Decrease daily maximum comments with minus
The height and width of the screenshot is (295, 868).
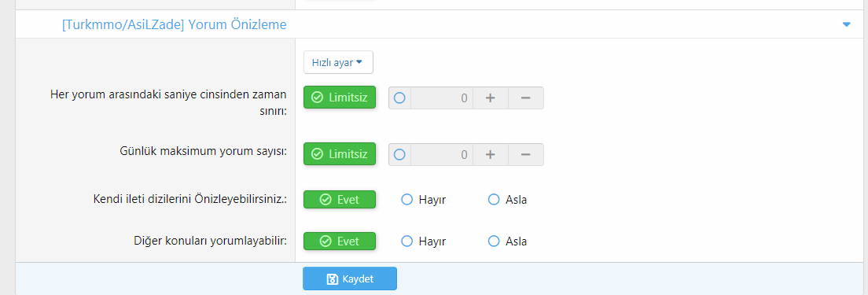526,154
